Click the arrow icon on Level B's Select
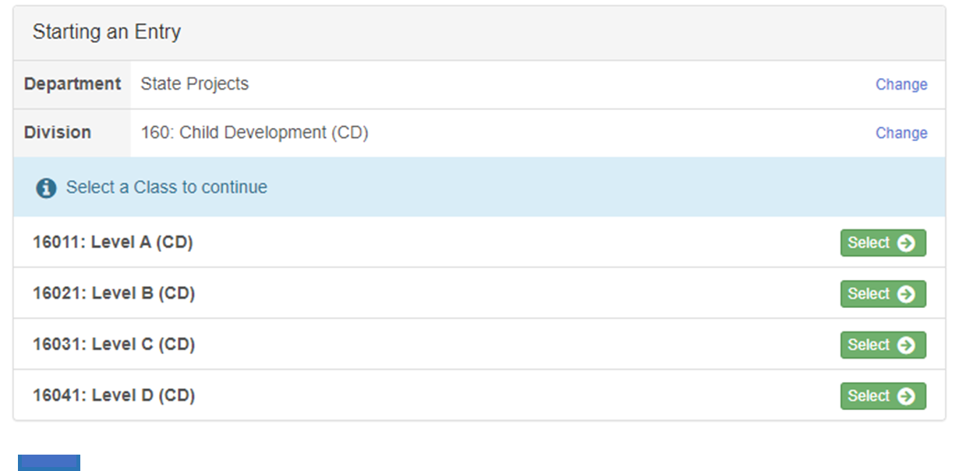Image resolution: width=980 pixels, height=471 pixels. tap(906, 294)
